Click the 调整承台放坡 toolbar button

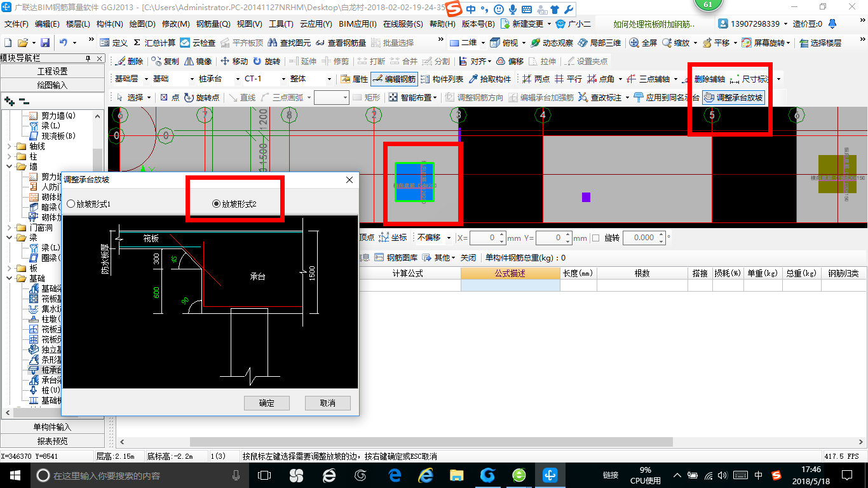733,97
